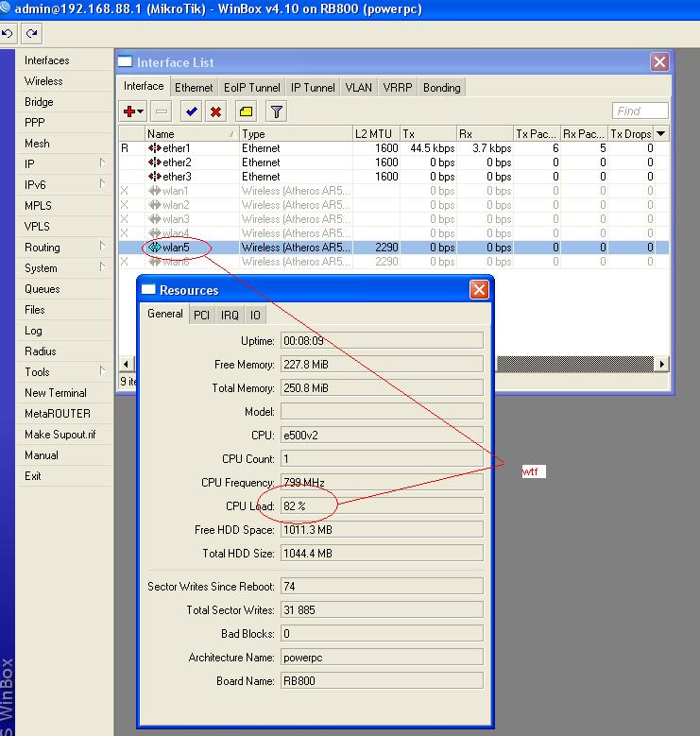This screenshot has height=736, width=700.
Task: Click New Terminal in the sidebar
Action: [55, 393]
